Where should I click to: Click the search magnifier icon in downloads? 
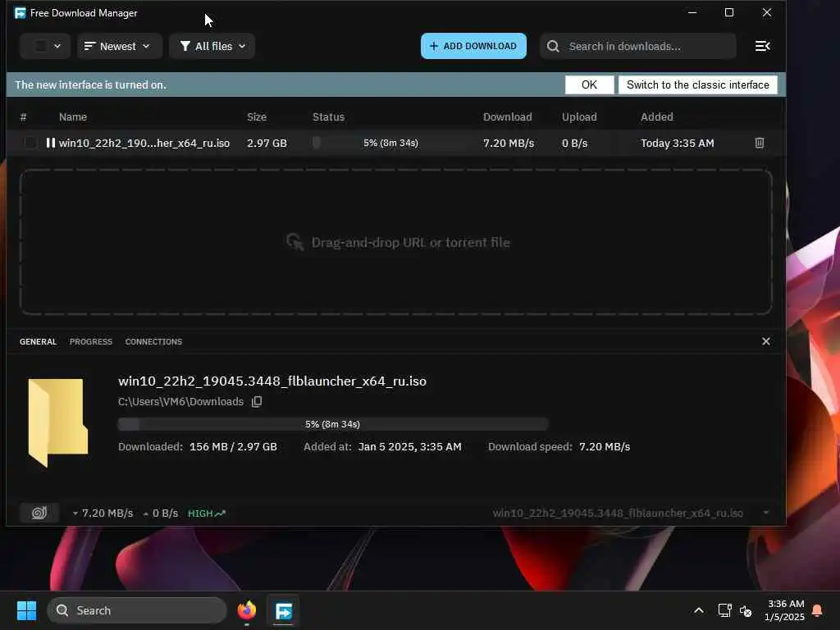pos(554,46)
